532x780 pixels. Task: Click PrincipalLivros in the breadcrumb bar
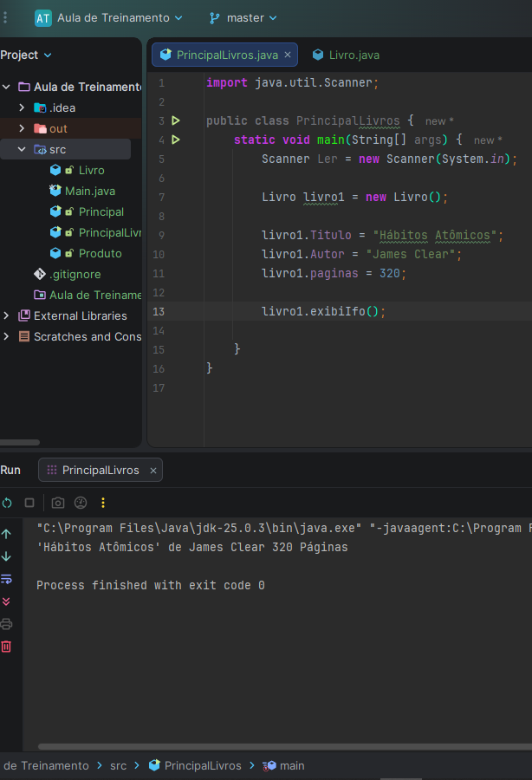(x=196, y=765)
